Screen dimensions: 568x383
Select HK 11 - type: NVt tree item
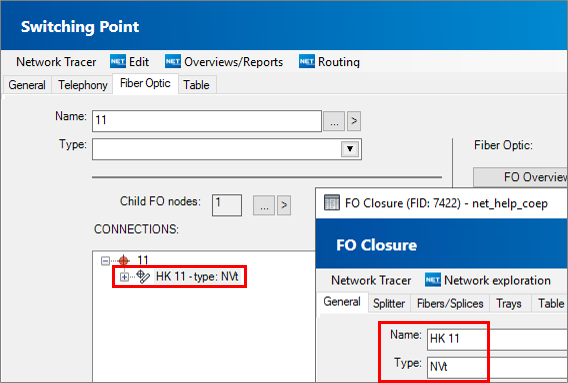click(x=197, y=277)
